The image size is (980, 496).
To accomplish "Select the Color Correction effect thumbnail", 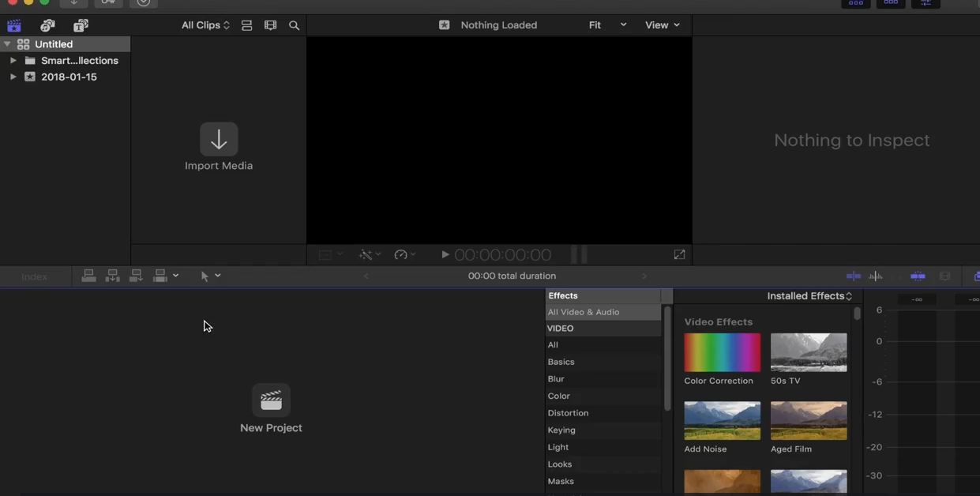I will (x=722, y=351).
